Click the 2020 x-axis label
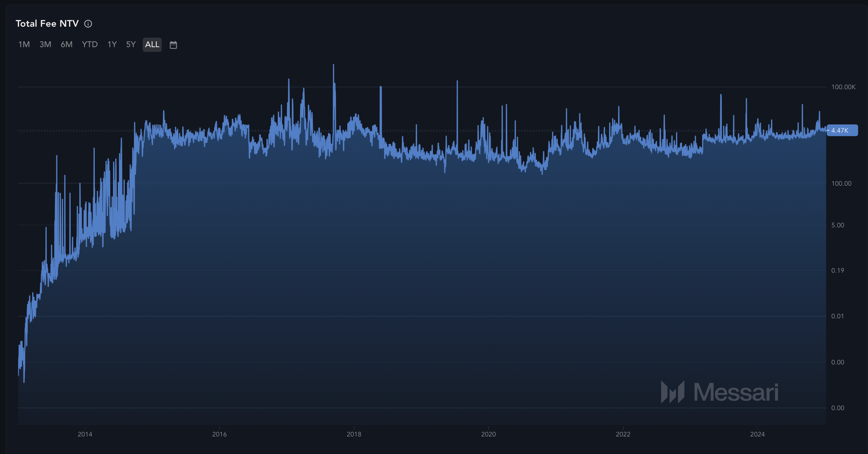Viewport: 868px width, 454px height. [489, 434]
